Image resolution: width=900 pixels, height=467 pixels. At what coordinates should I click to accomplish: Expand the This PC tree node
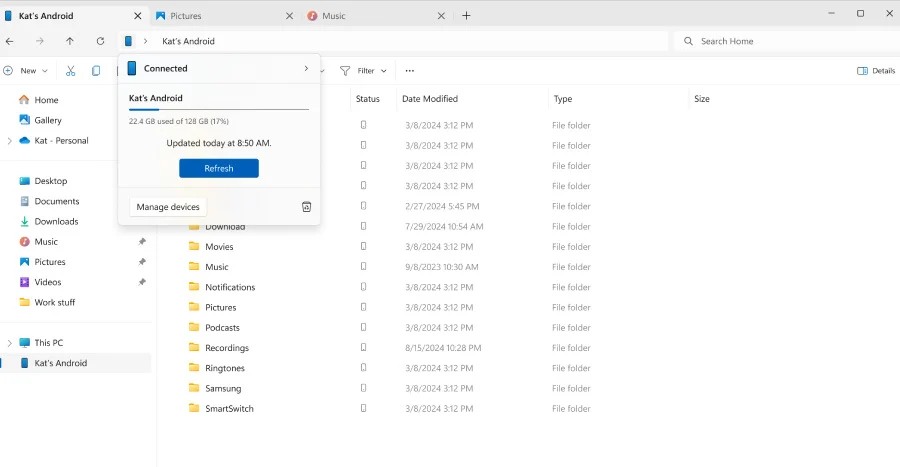pyautogui.click(x=9, y=343)
